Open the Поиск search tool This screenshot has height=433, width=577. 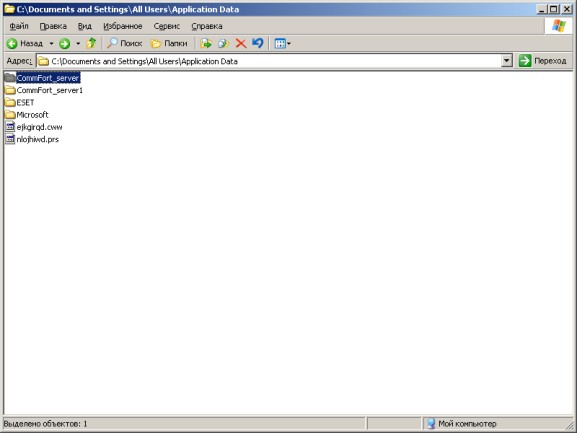tap(125, 43)
